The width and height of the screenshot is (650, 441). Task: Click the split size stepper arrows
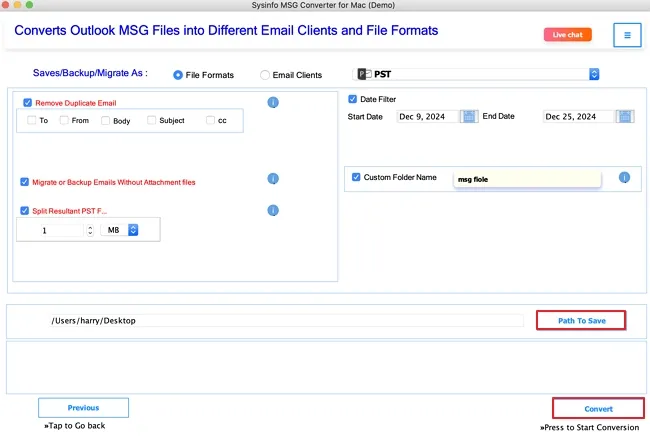(x=90, y=230)
